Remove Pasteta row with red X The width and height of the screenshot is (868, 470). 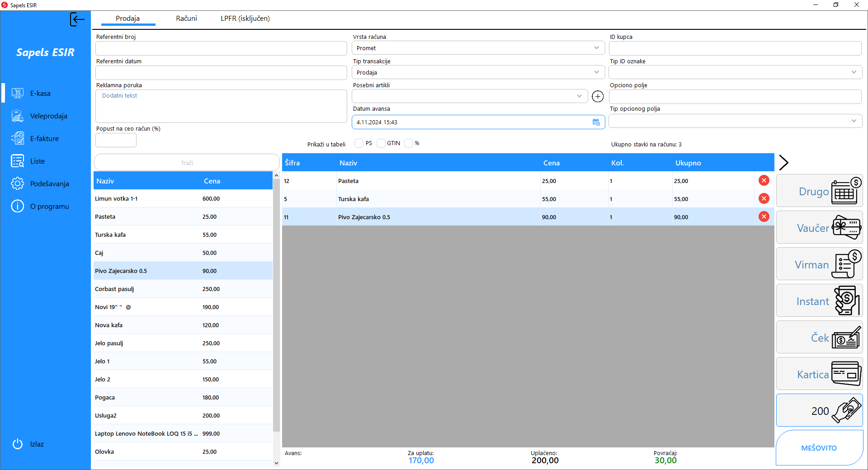click(764, 180)
